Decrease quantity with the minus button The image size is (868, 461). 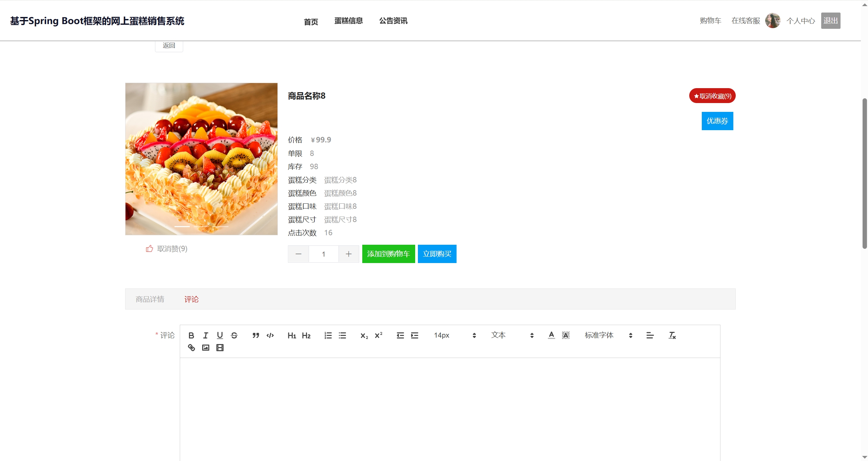pos(298,254)
